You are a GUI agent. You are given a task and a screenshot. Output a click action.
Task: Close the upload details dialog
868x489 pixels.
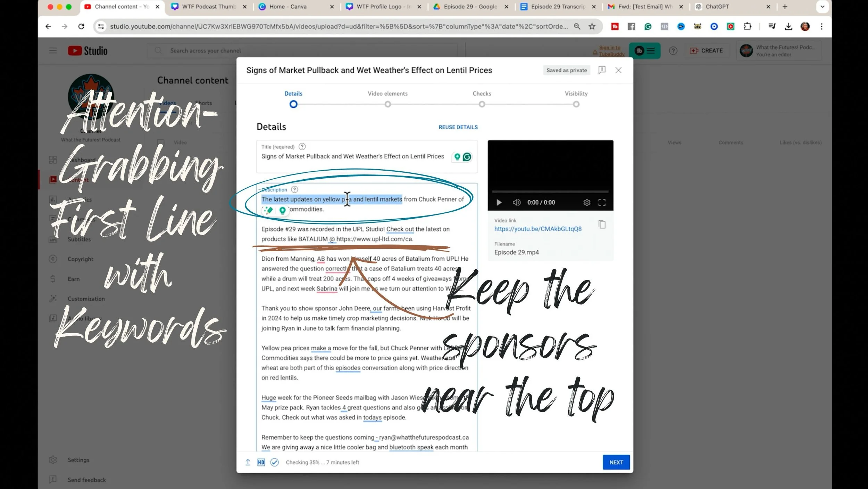(x=618, y=70)
